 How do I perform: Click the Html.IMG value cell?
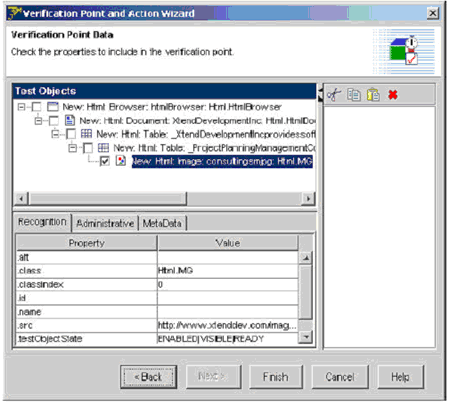point(228,271)
